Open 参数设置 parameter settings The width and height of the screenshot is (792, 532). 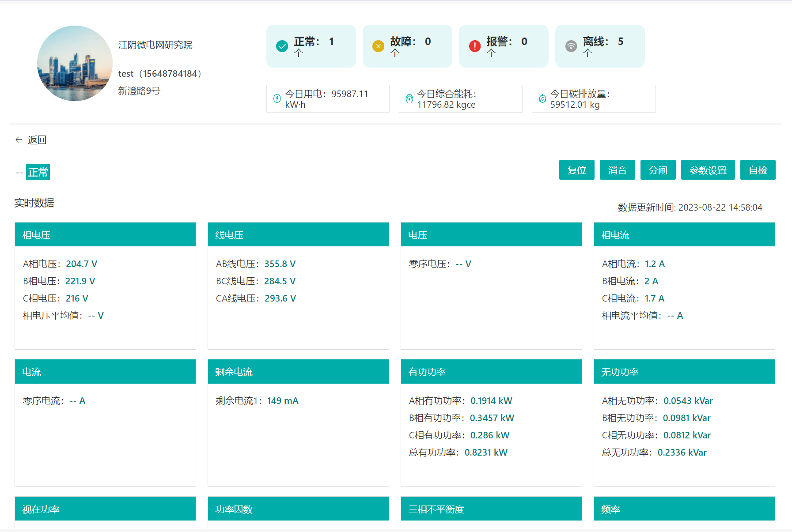[708, 170]
